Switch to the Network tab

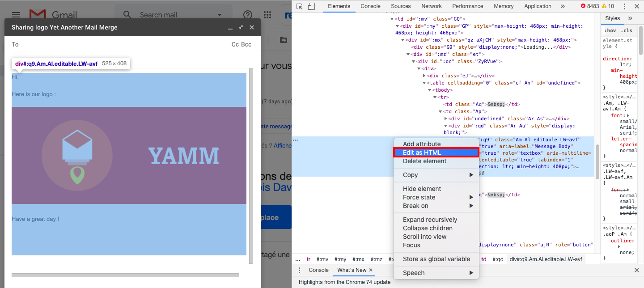coord(431,6)
